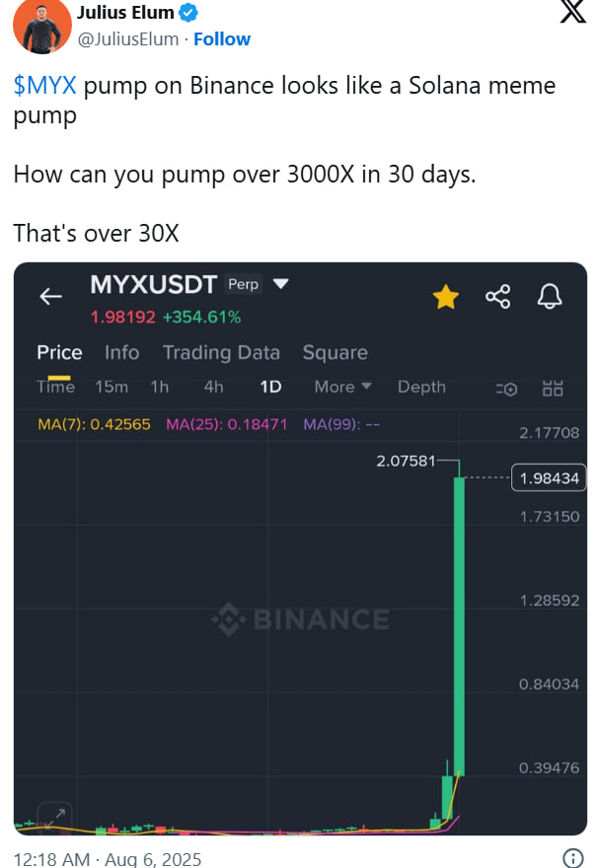This screenshot has height=868, width=597.
Task: Open the price alert bell
Action: click(x=550, y=296)
